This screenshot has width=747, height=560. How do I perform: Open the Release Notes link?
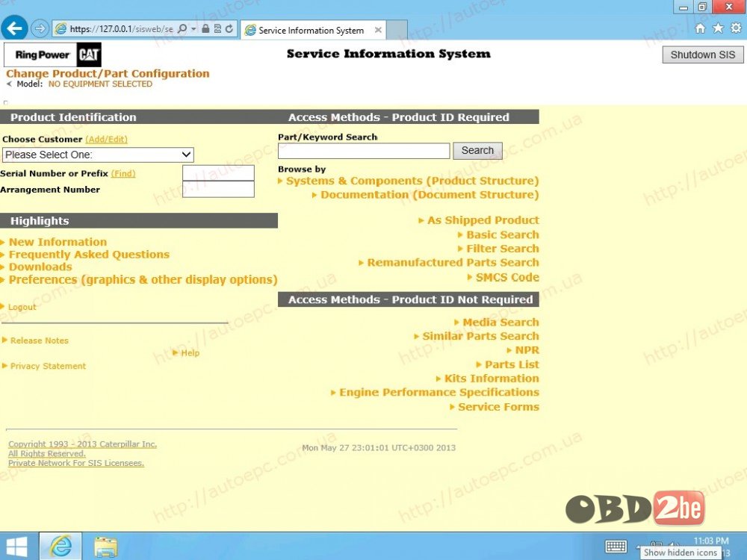pos(40,340)
